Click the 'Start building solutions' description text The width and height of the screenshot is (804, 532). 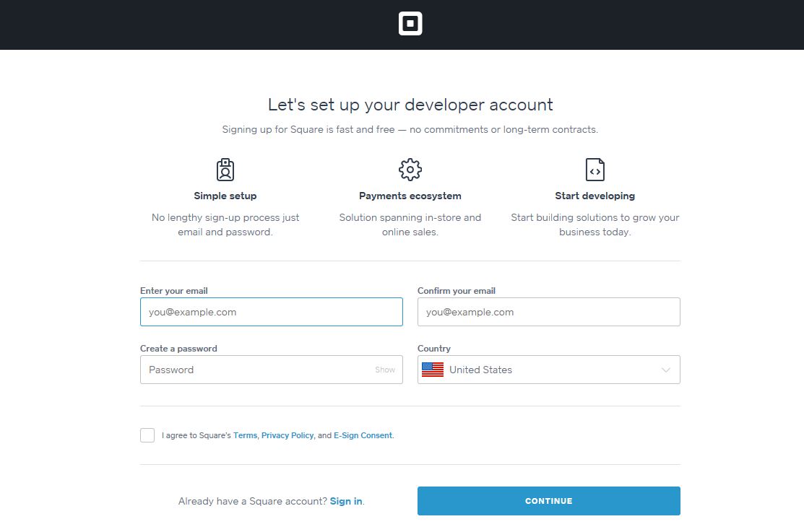[595, 224]
